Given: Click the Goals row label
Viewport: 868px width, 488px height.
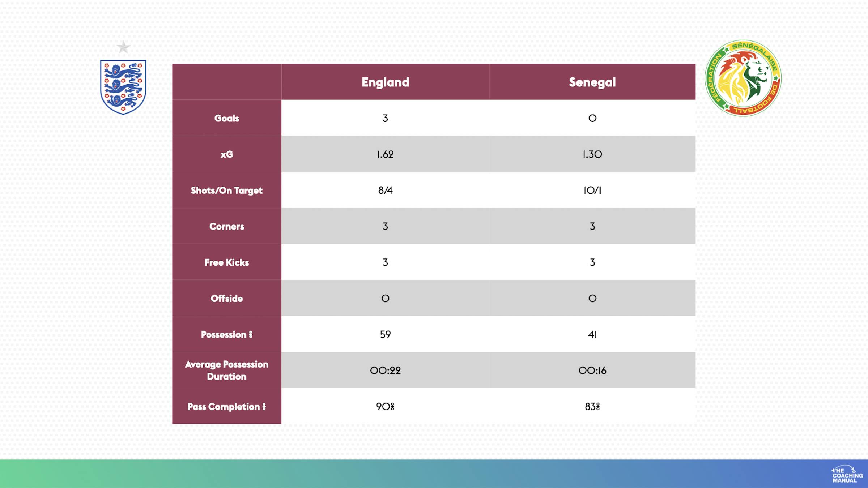Looking at the screenshot, I should pyautogui.click(x=227, y=118).
